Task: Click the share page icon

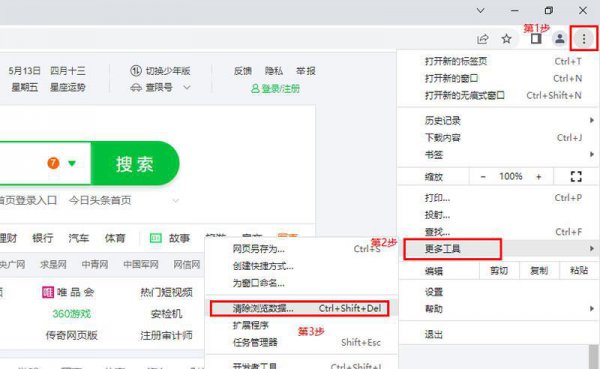Action: pyautogui.click(x=483, y=39)
